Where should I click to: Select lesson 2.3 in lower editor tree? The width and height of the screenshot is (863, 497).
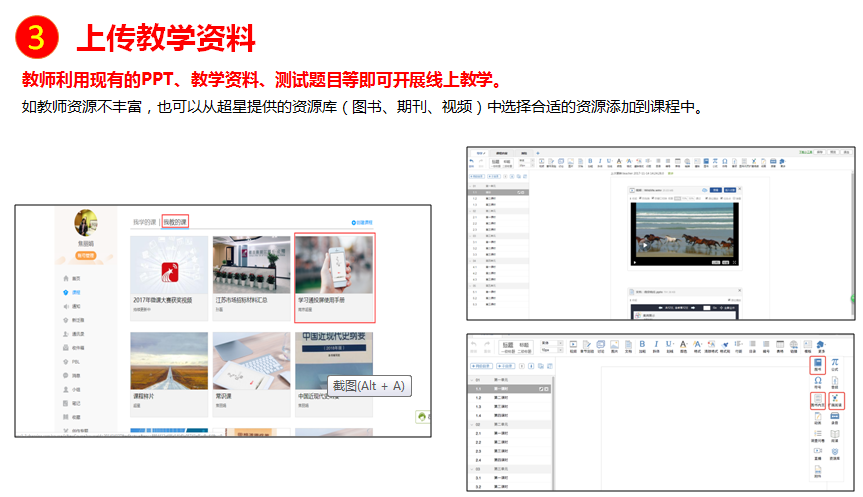510,451
